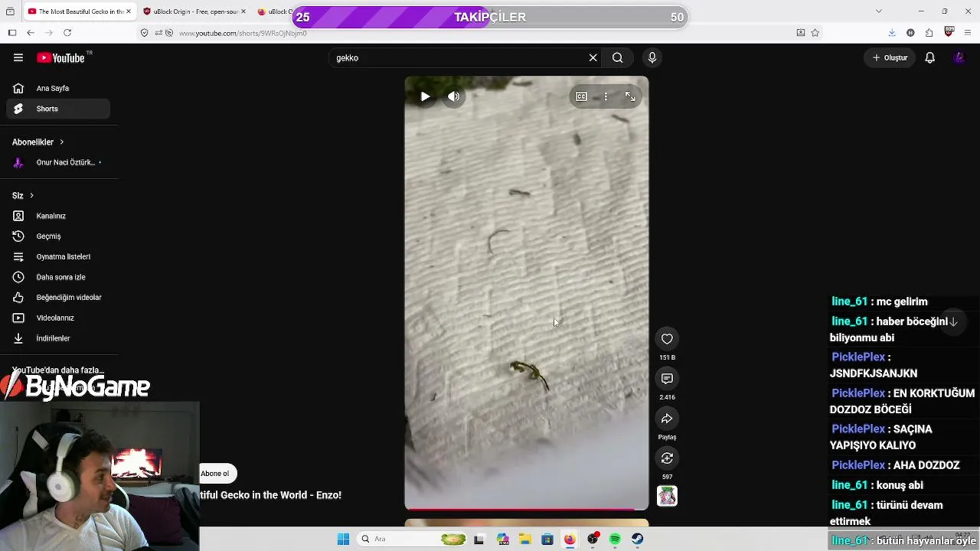This screenshot has width=980, height=551.
Task: Click the Oluştur create button
Action: point(890,57)
